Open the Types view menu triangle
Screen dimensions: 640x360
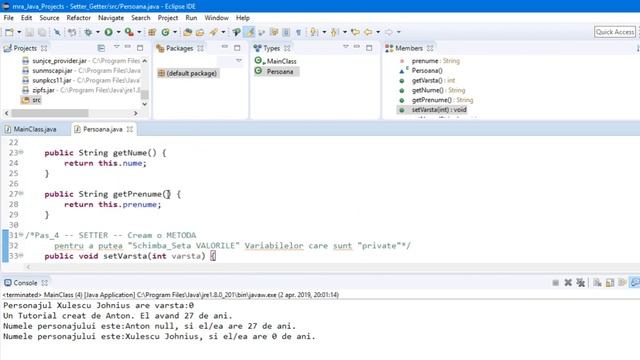(346, 47)
